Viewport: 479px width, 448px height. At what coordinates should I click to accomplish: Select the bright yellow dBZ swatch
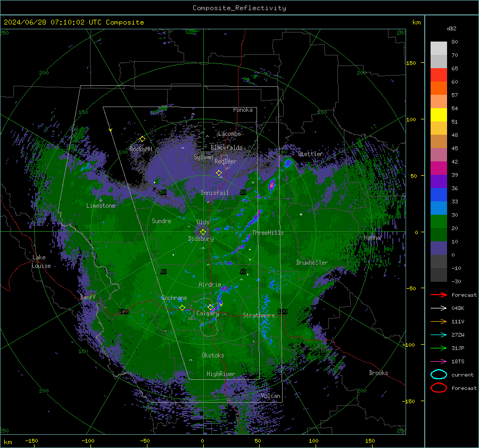pos(439,115)
